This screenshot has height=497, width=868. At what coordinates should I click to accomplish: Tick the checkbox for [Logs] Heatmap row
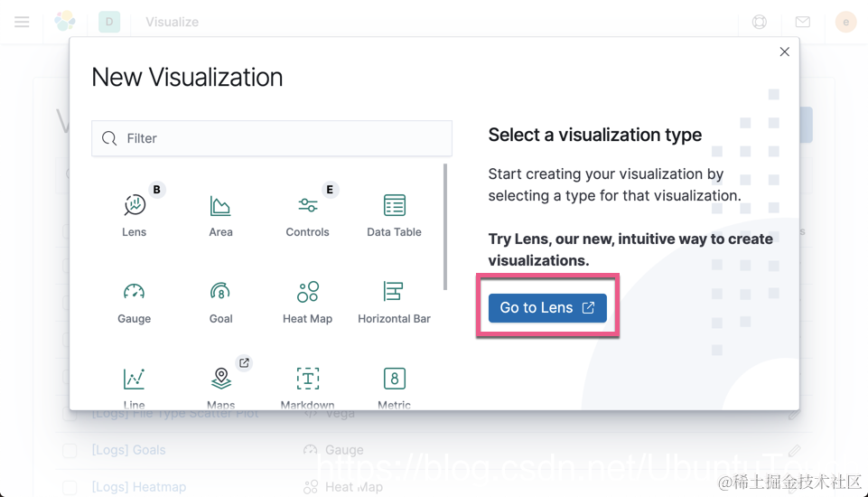[70, 488]
